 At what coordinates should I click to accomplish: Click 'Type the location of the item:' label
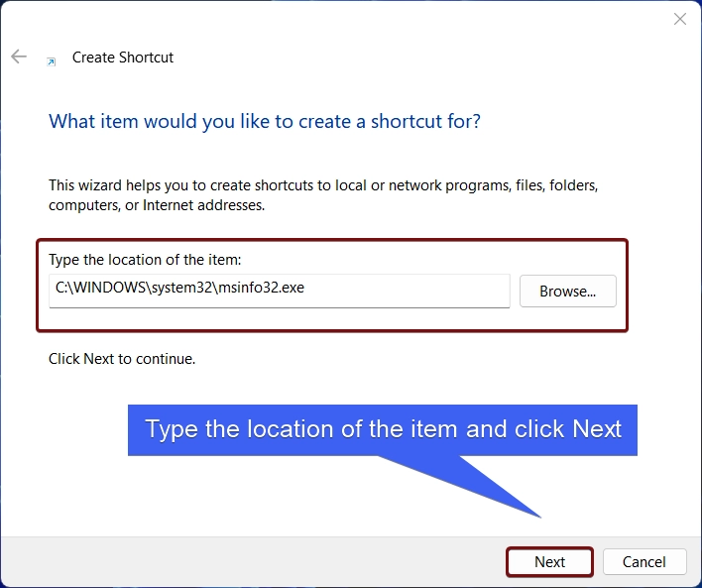[145, 259]
